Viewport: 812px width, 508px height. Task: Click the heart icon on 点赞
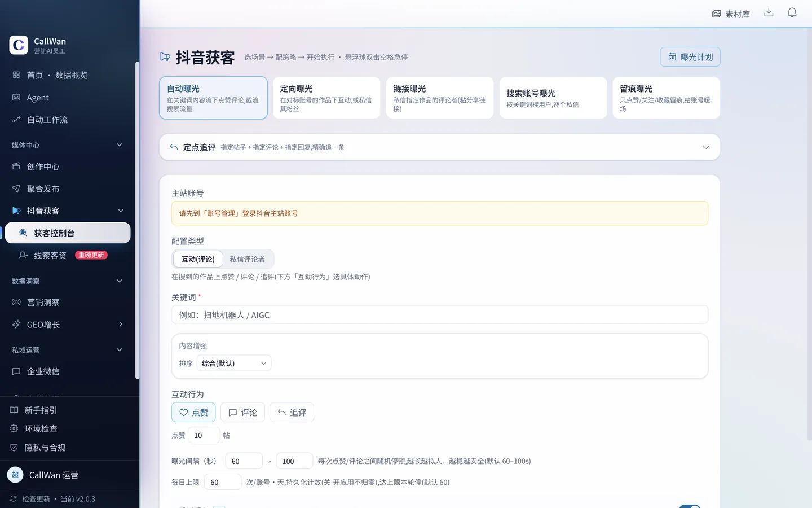pos(184,413)
